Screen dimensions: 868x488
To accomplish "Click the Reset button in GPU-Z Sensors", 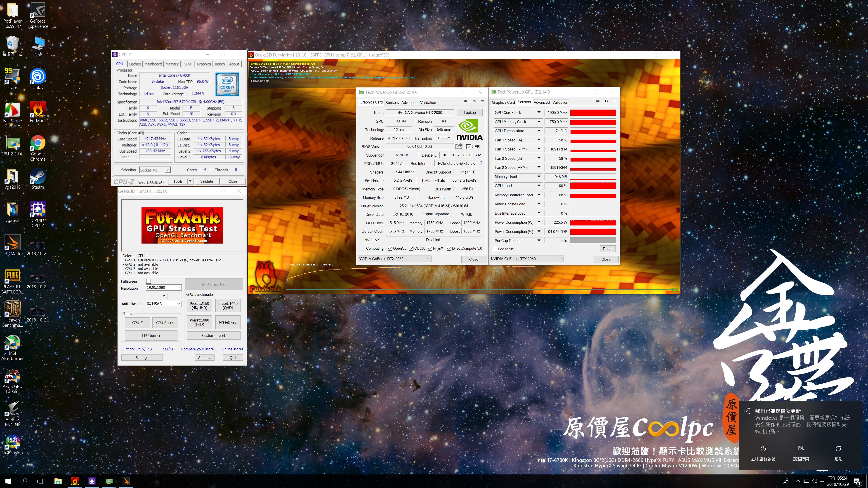I will [x=608, y=249].
